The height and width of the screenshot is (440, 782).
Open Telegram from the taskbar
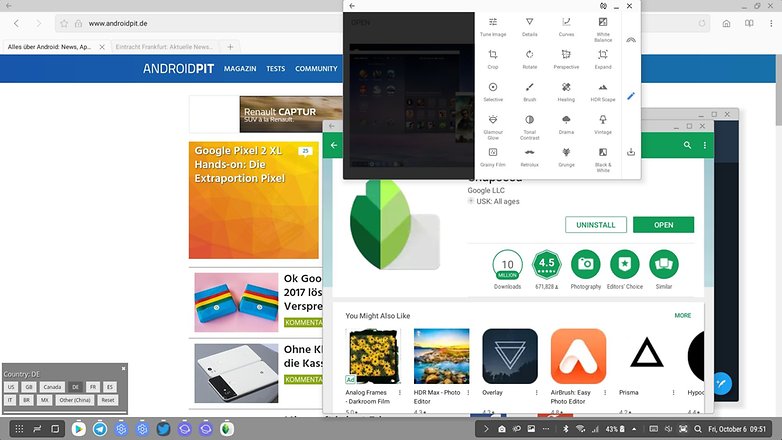pos(100,429)
